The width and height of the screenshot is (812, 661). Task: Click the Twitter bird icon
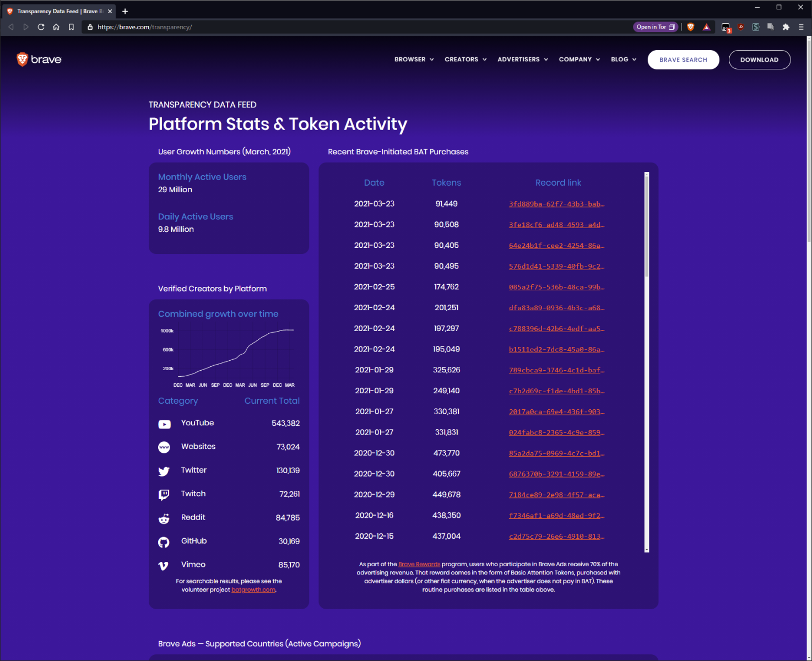click(164, 472)
